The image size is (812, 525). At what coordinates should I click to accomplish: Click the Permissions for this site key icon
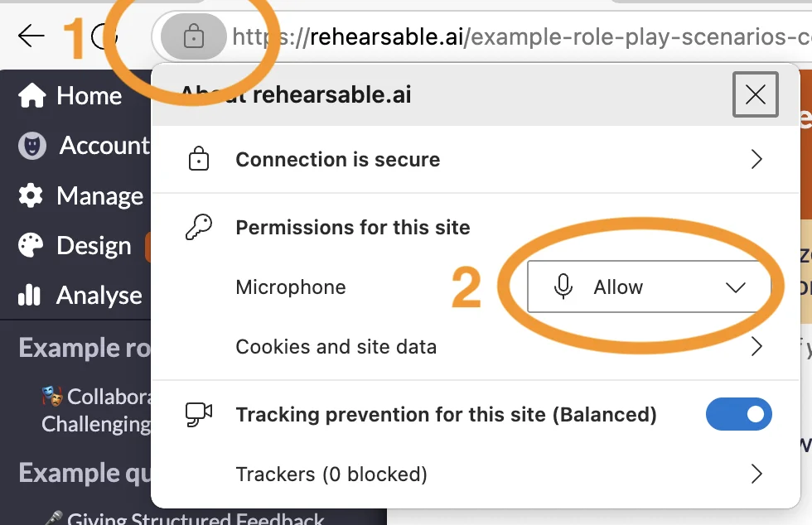click(199, 227)
